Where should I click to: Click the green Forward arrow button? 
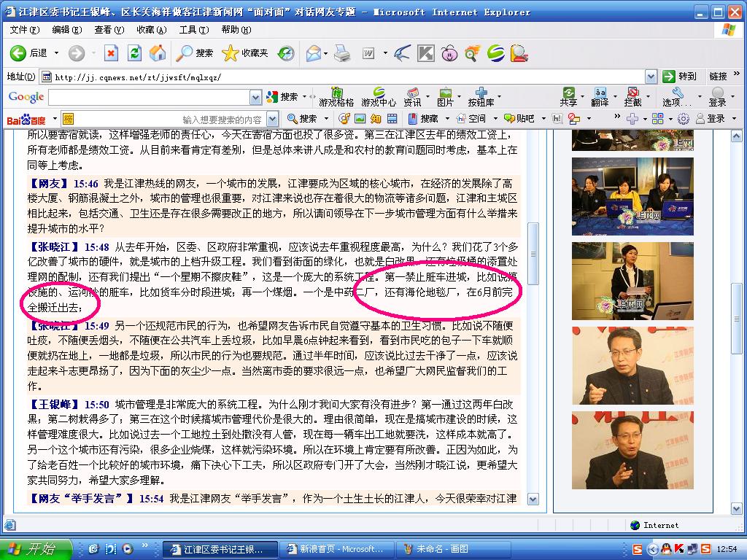tap(76, 52)
